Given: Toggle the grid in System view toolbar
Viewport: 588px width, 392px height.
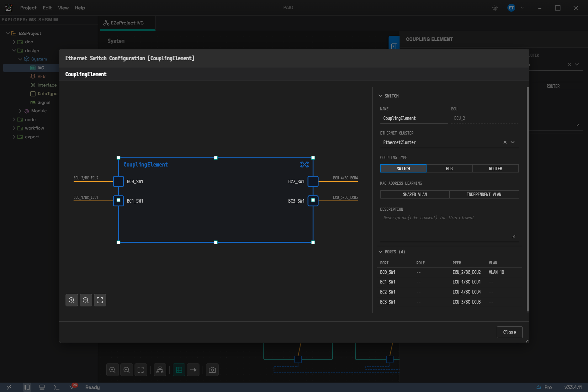Looking at the screenshot, I should tap(179, 370).
